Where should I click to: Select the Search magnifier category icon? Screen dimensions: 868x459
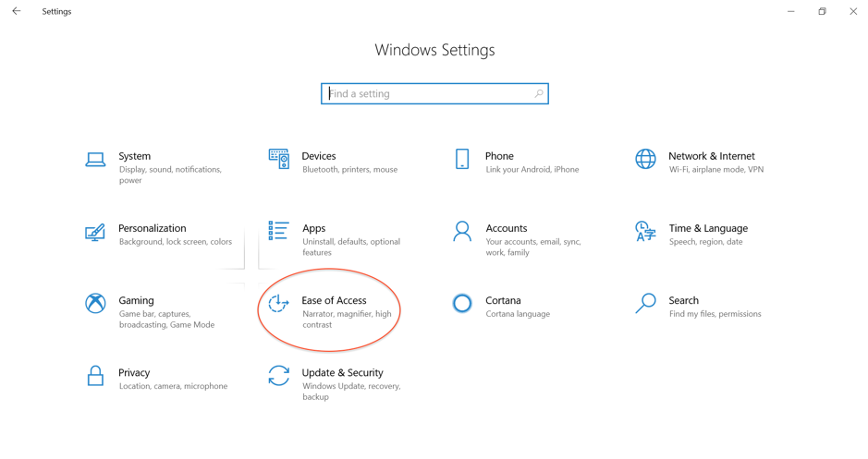pos(645,303)
